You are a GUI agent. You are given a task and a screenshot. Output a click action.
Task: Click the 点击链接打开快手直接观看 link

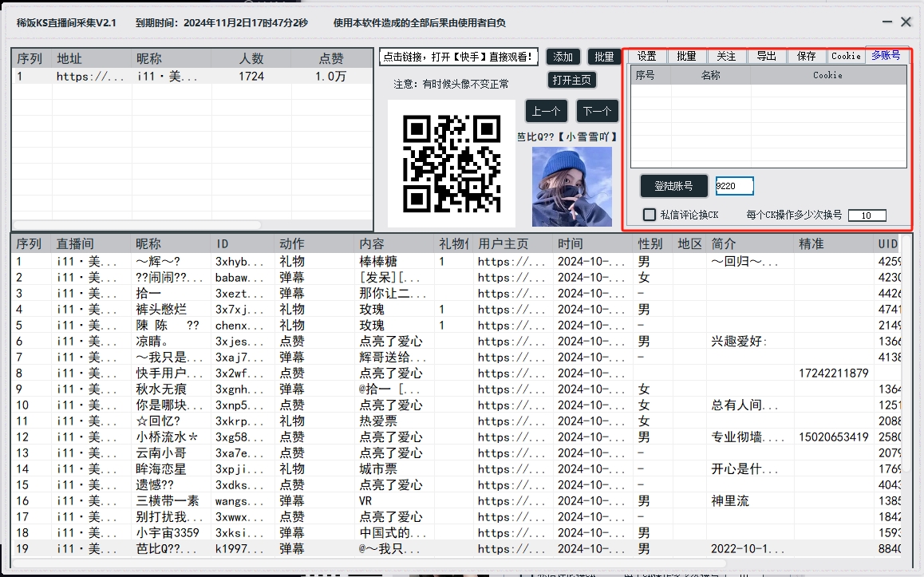pos(456,57)
